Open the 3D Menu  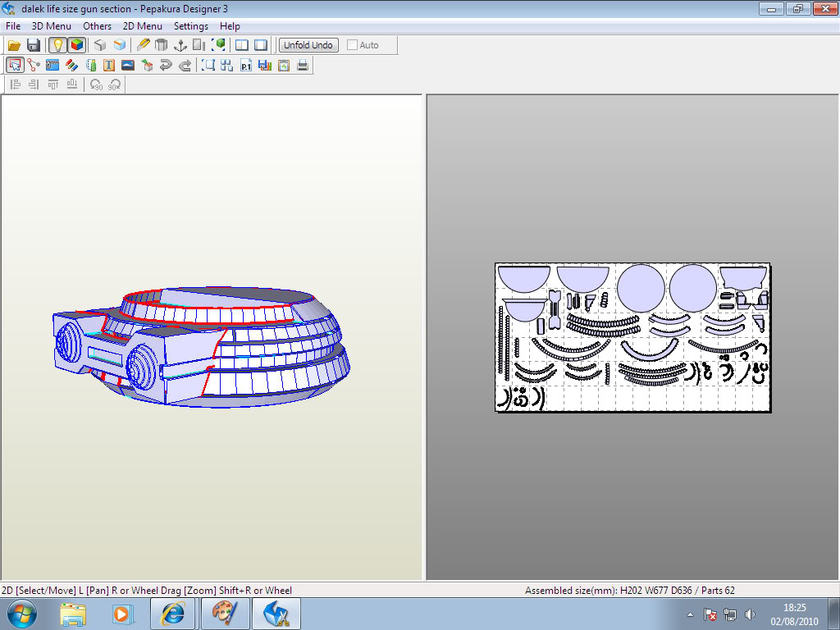coord(52,25)
